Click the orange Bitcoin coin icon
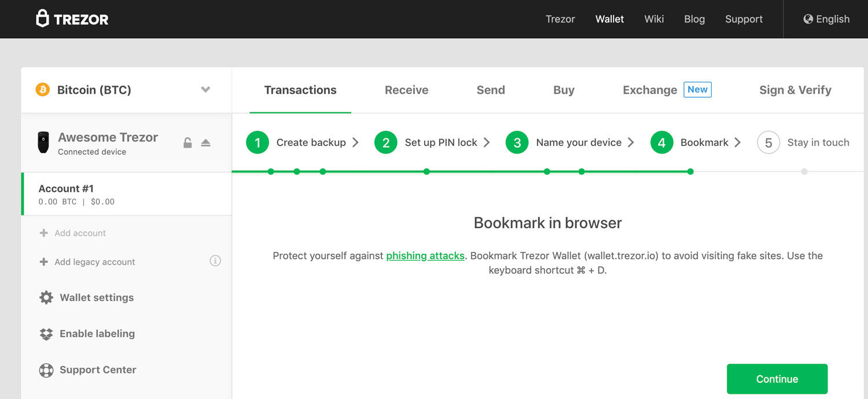 [x=43, y=90]
